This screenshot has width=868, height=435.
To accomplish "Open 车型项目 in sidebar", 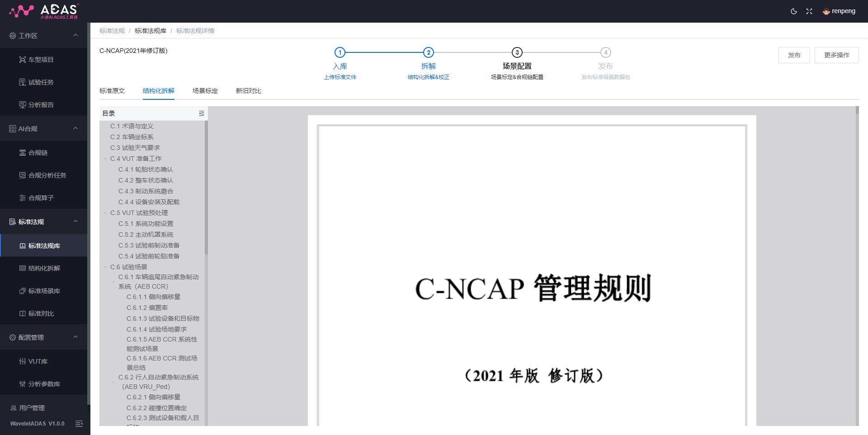I will pos(43,60).
